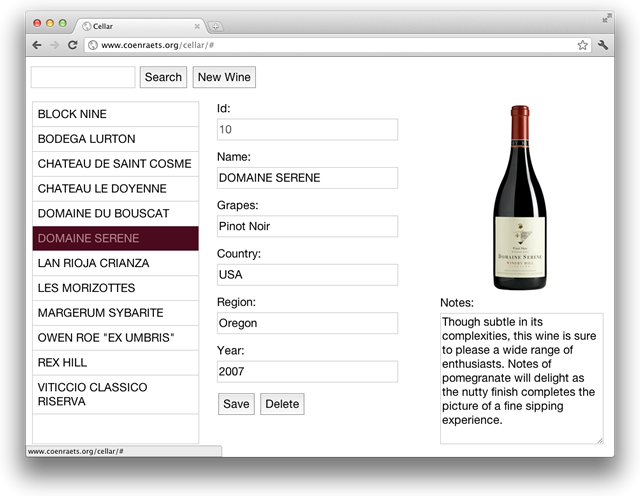The image size is (640, 496).
Task: Click the macOS red close button
Action: (37, 23)
